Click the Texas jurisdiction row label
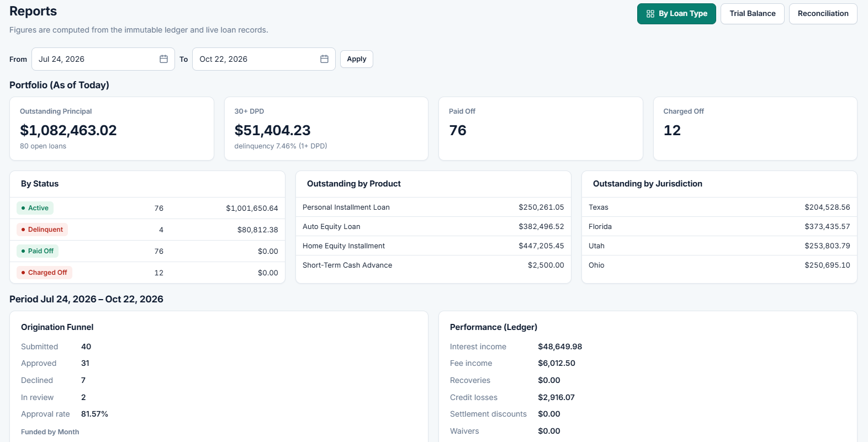868x442 pixels. [599, 207]
